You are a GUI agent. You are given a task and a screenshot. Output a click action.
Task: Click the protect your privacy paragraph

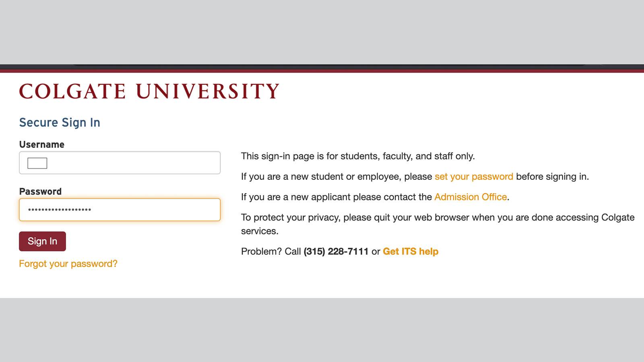[438, 218]
